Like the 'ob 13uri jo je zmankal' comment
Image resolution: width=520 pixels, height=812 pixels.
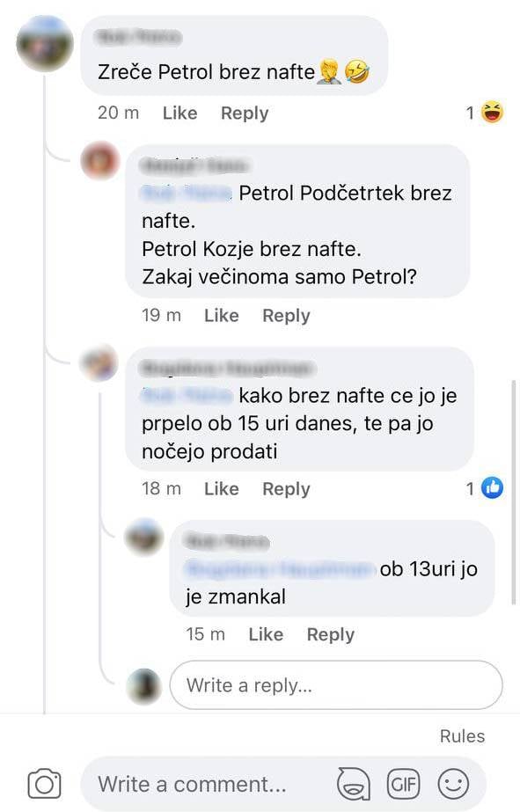pos(266,634)
